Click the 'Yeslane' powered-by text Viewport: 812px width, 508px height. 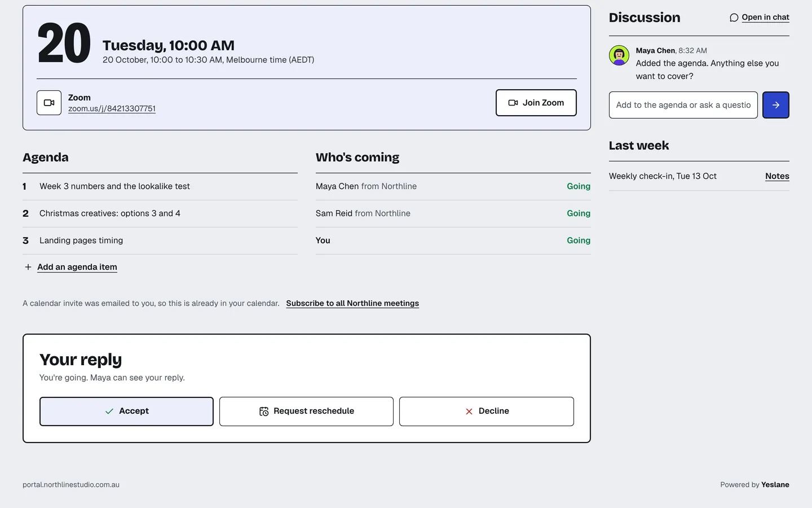(775, 485)
